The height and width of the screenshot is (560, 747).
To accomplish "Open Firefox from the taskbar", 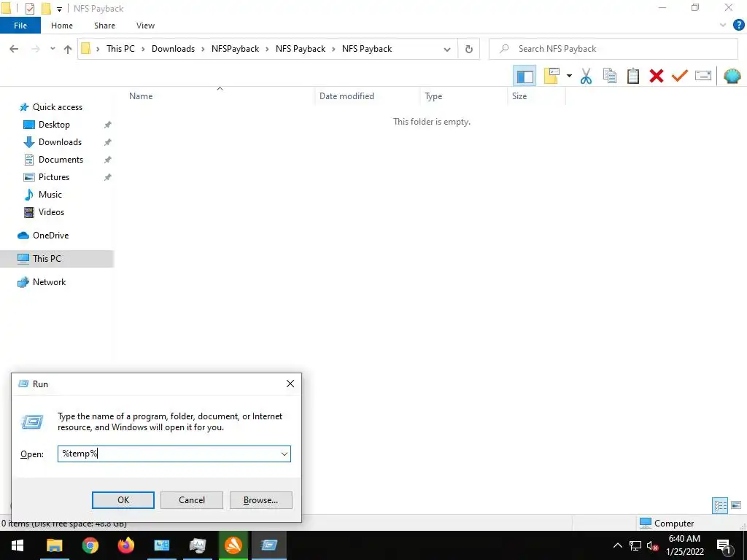I will click(126, 545).
